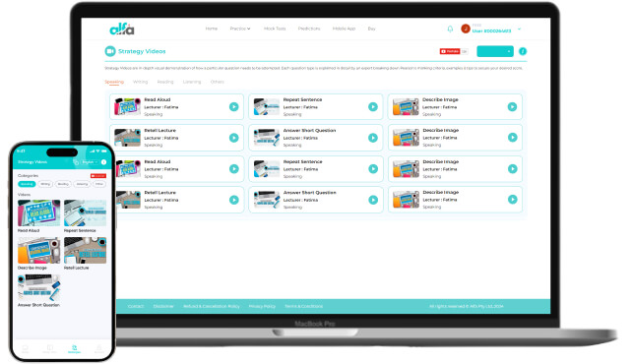Open the Privacy Policy footer link
This screenshot has width=633, height=364.
click(x=262, y=306)
